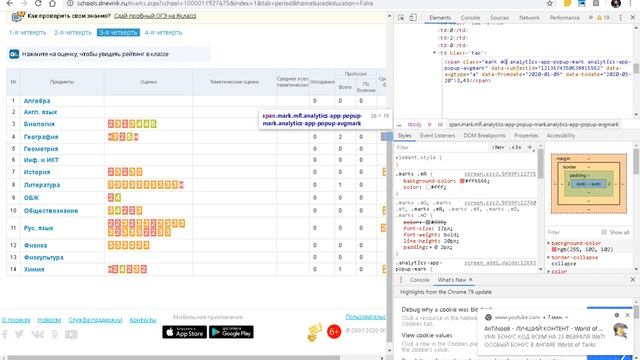Switch to the Sources tab in DevTools

pyautogui.click(x=499, y=18)
